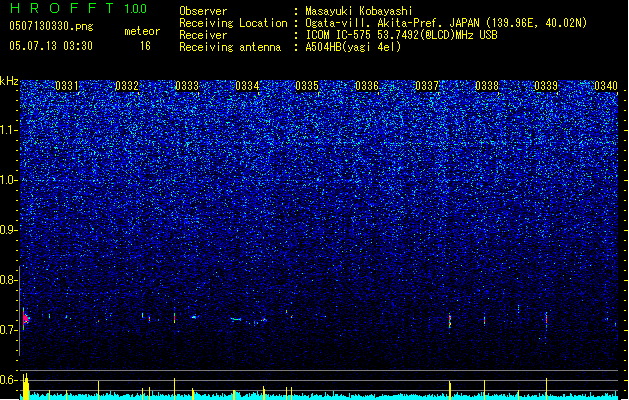The width and height of the screenshot is (629, 400).
Task: Click the Observer field label
Action: pyautogui.click(x=203, y=11)
